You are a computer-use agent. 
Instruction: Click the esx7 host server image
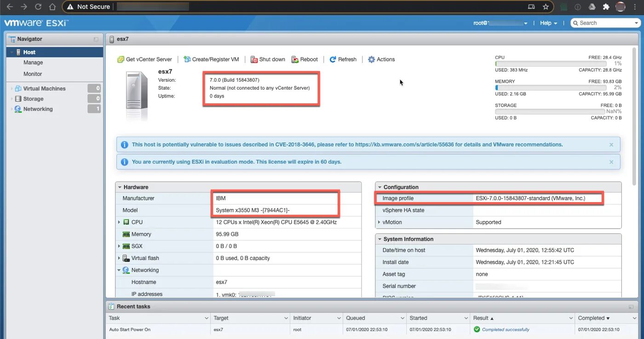point(137,96)
